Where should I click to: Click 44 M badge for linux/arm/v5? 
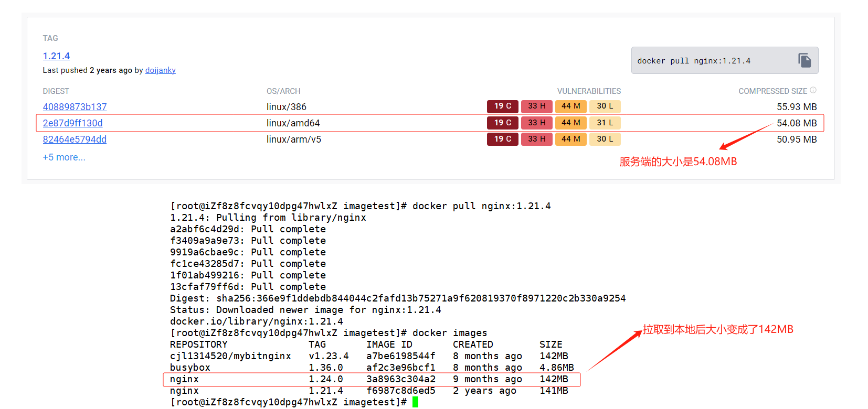tap(571, 139)
